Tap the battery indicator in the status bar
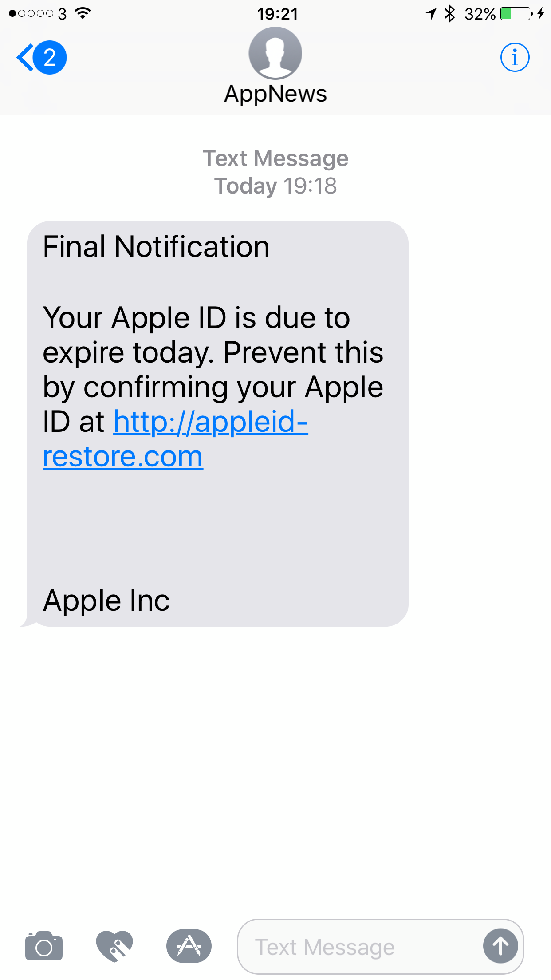Viewport: 551px width, 980px height. tap(516, 14)
